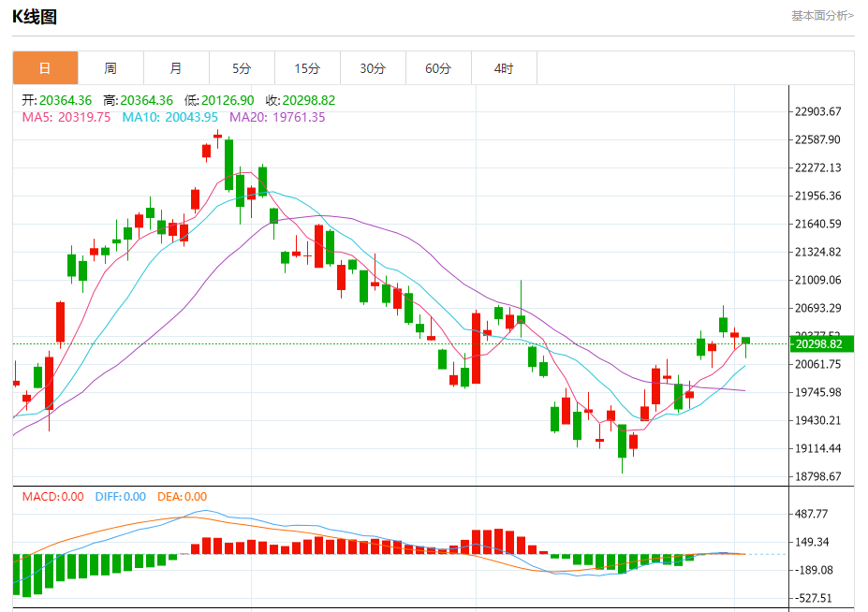Screen dimensions: 868x612
Task: Open the 5分 interval tab
Action: tap(242, 68)
